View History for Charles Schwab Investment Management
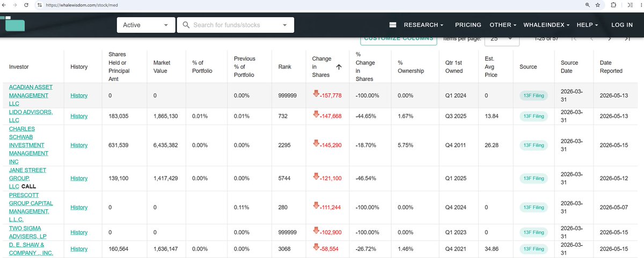Image resolution: width=644 pixels, height=258 pixels. coord(79,145)
